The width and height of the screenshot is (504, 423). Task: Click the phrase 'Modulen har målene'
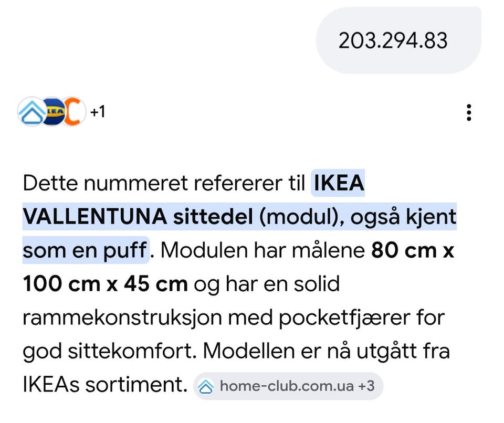coord(262,250)
